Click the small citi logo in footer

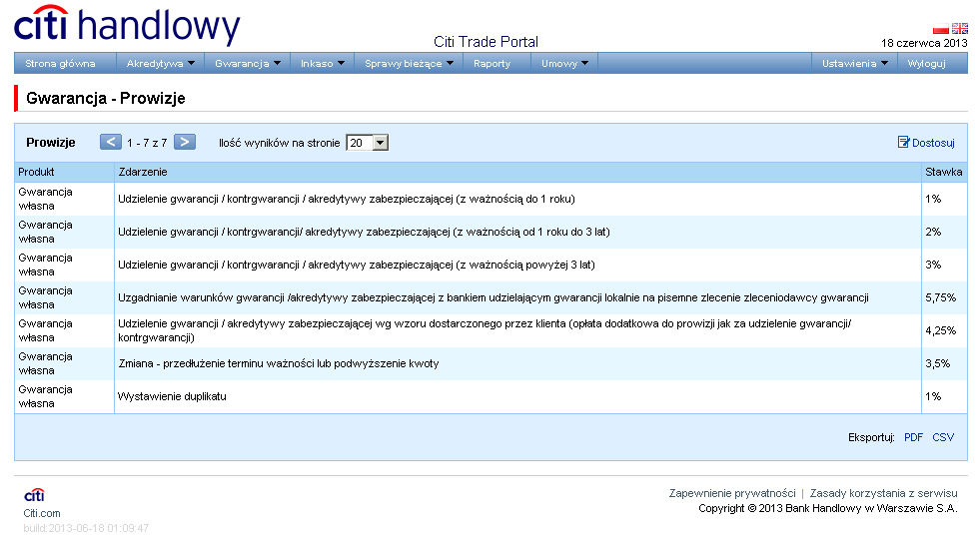pos(34,495)
